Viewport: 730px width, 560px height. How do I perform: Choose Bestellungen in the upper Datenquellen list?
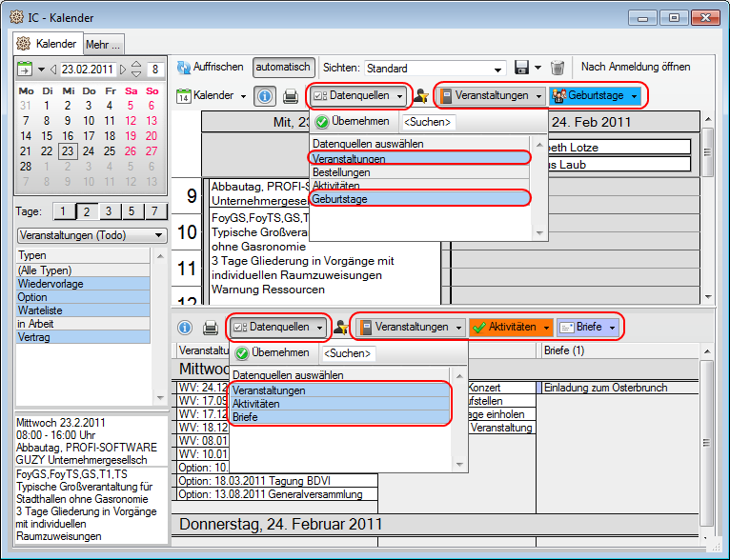point(341,172)
